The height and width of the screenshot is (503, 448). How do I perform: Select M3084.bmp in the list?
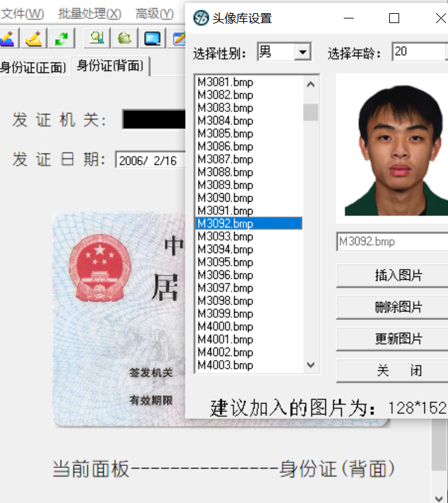pos(249,121)
